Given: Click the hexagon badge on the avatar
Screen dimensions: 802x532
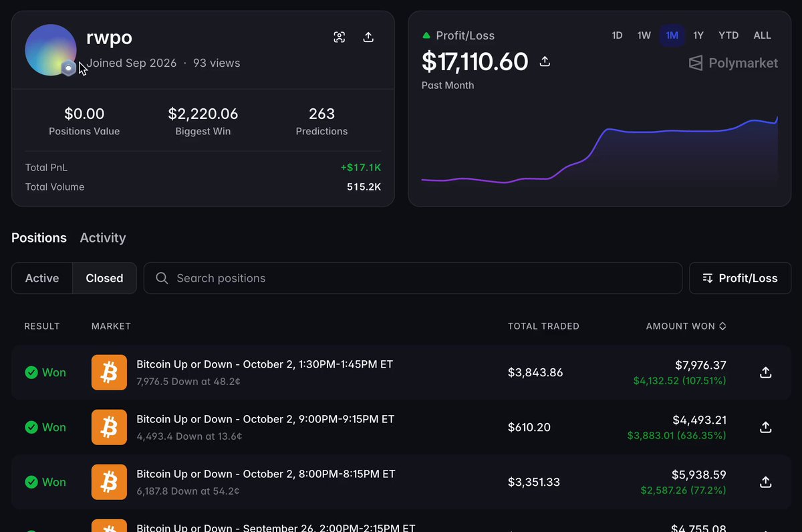Looking at the screenshot, I should coord(68,68).
